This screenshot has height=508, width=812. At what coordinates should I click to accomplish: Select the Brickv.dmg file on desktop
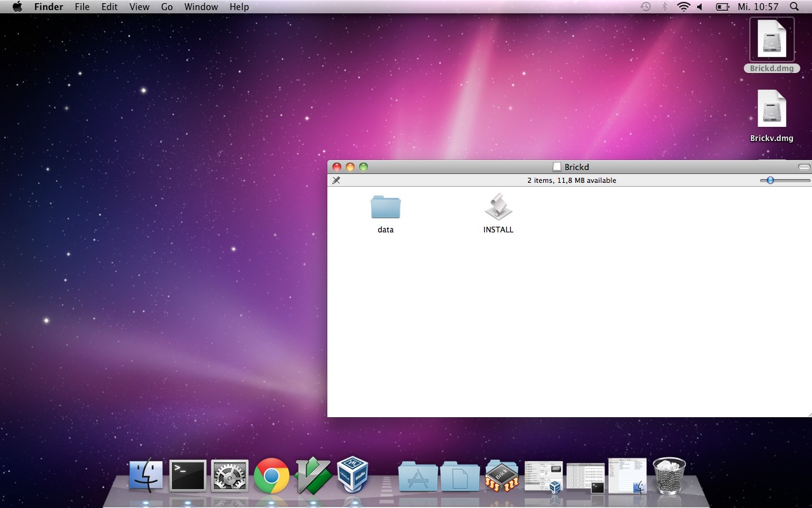[771, 110]
